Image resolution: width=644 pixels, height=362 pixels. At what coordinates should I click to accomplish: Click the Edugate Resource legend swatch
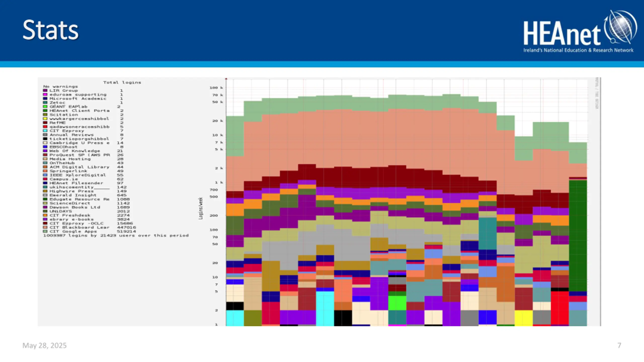point(45,199)
